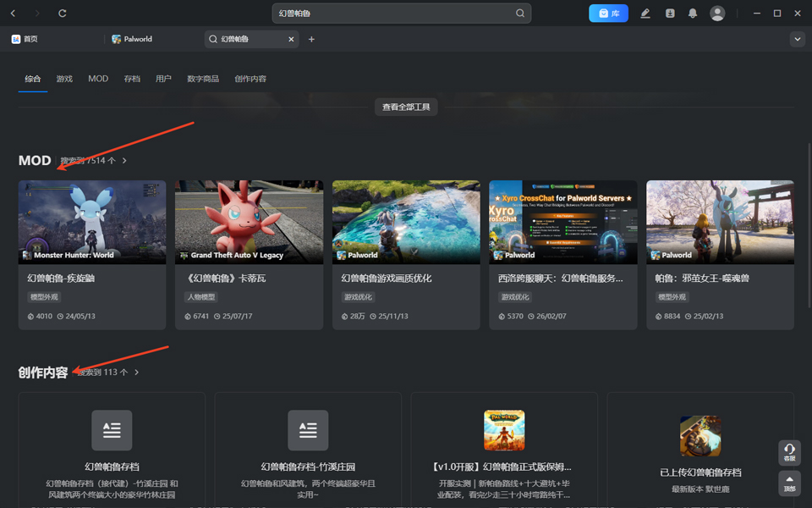Click the 游戏优化 tag on 画质优化 card
Screen dimensions: 812x508
[358, 297]
